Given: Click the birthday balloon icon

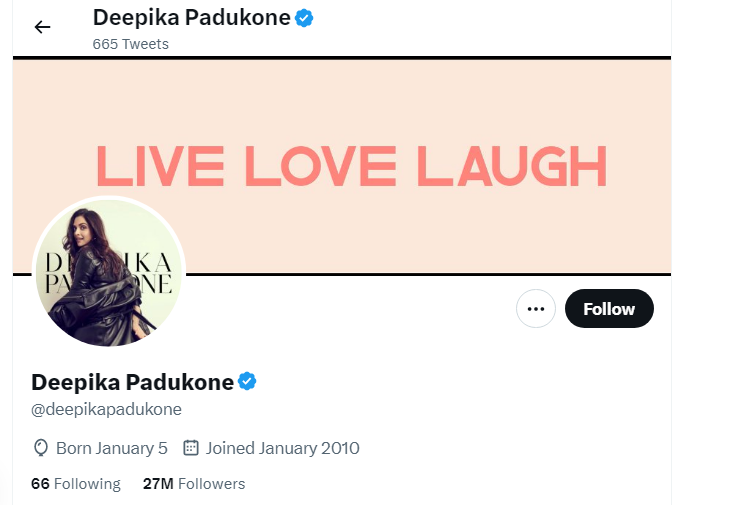Looking at the screenshot, I should pyautogui.click(x=41, y=448).
